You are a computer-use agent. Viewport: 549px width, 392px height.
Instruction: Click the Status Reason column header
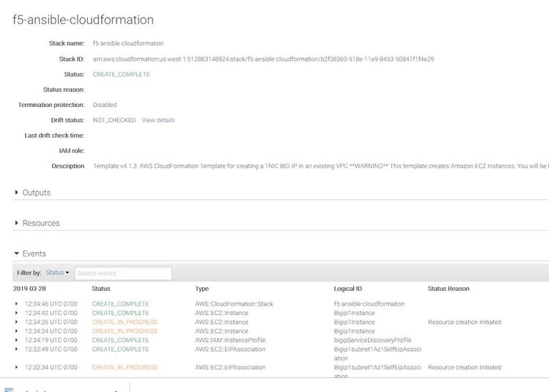point(449,289)
